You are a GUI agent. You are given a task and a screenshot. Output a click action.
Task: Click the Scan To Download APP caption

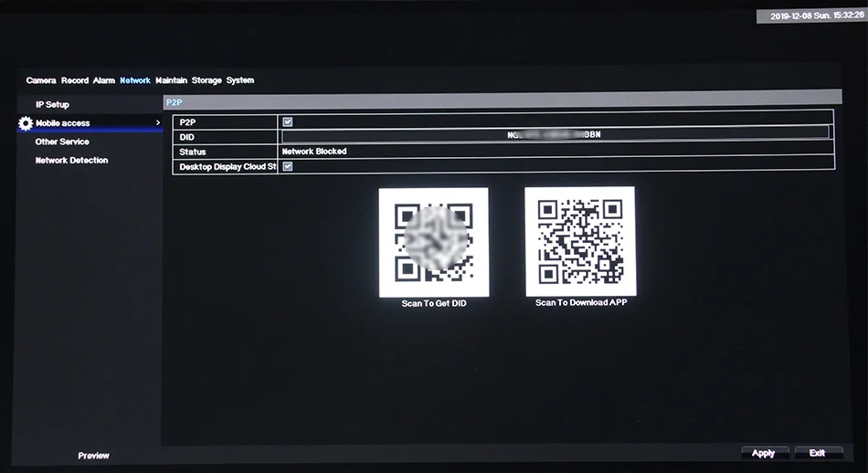(581, 302)
